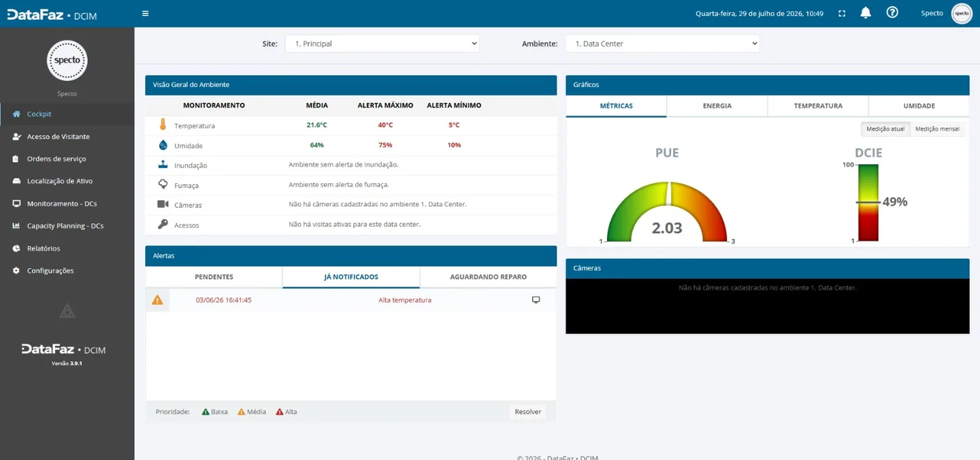Click the PUE gauge chart
Viewport: 980px width, 460px height.
tap(667, 212)
